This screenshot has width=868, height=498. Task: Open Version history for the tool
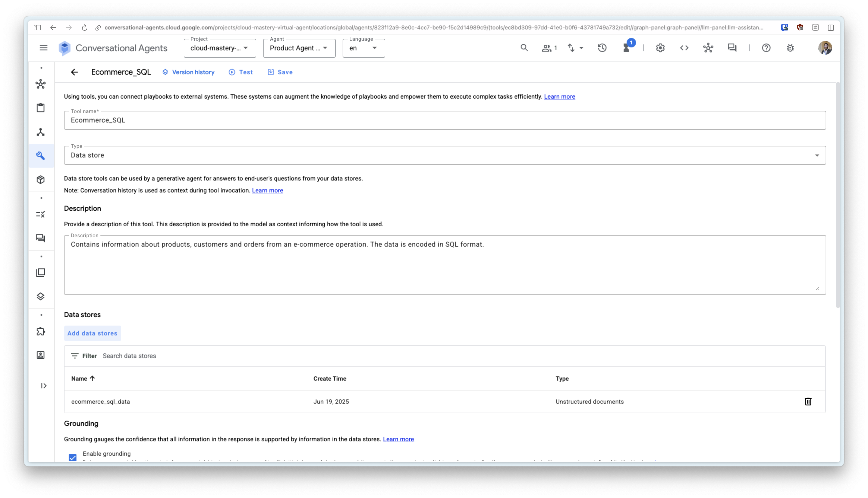pyautogui.click(x=189, y=72)
